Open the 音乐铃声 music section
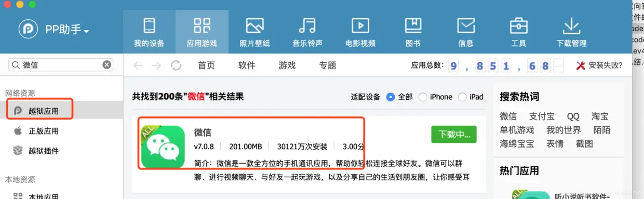Screen dimensions: 644x199 point(307,32)
